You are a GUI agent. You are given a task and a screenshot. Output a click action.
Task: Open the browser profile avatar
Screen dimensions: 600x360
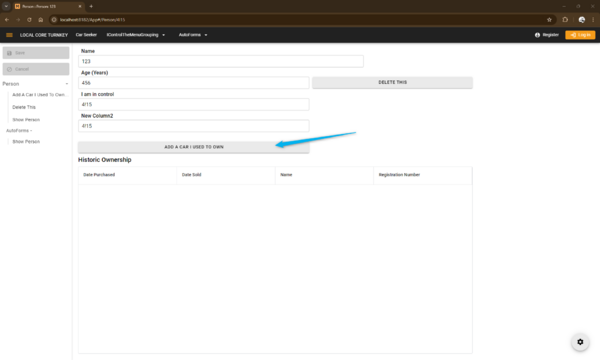[582, 20]
